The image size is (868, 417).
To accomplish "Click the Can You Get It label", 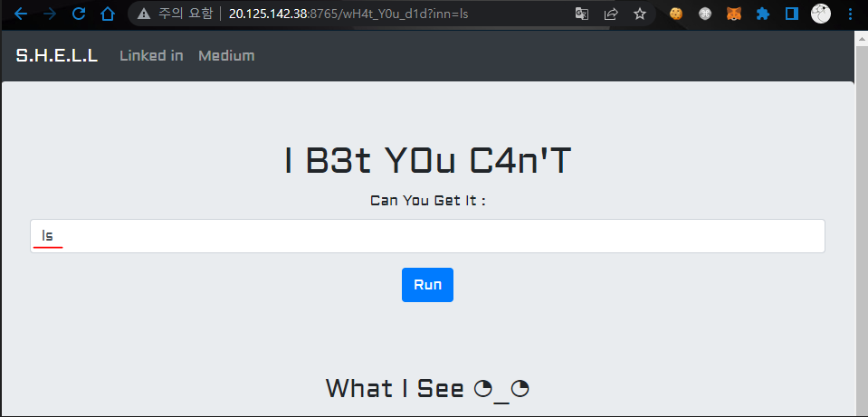I will [427, 200].
